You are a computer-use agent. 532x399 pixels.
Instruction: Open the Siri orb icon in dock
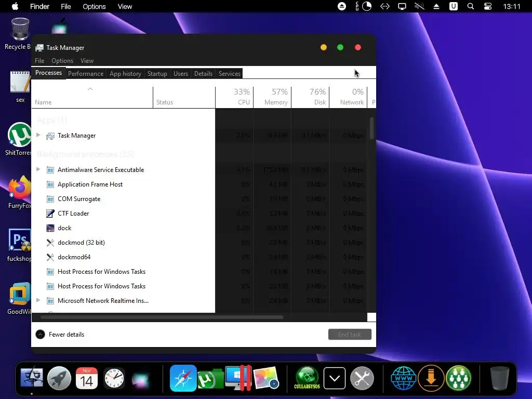pyautogui.click(x=140, y=380)
